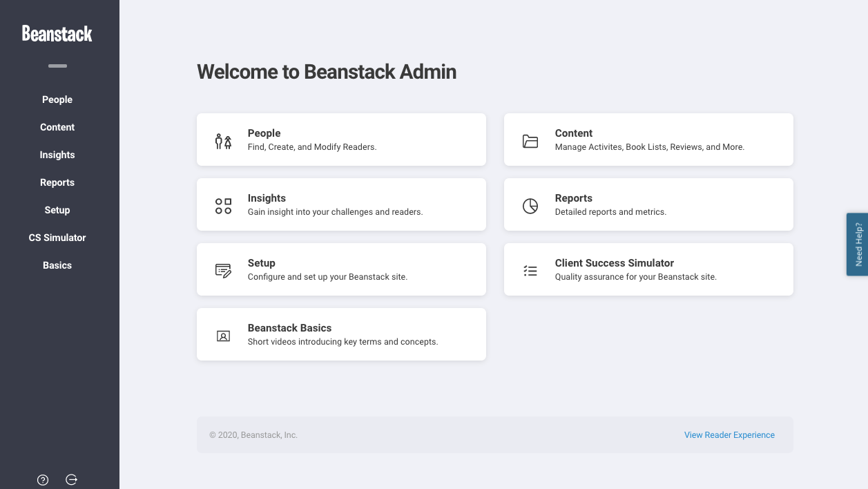The image size is (868, 489).
Task: Click 'Manage Activites, Book Lists, Reviews, and More.'
Action: (x=650, y=147)
